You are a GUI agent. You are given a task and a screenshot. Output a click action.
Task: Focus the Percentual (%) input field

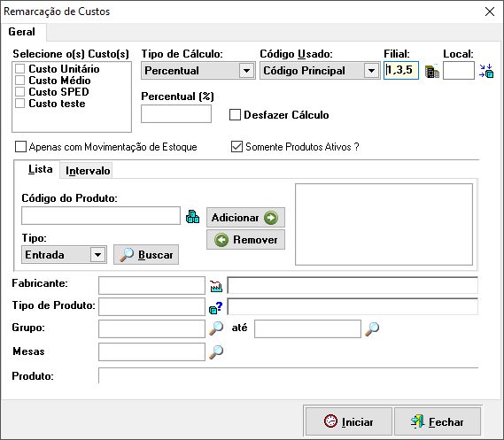pos(176,113)
